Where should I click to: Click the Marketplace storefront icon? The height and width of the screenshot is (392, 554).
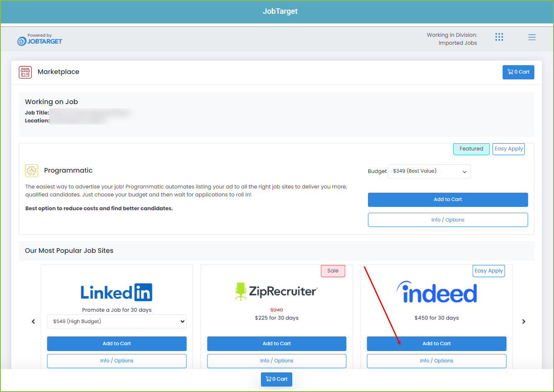(25, 72)
